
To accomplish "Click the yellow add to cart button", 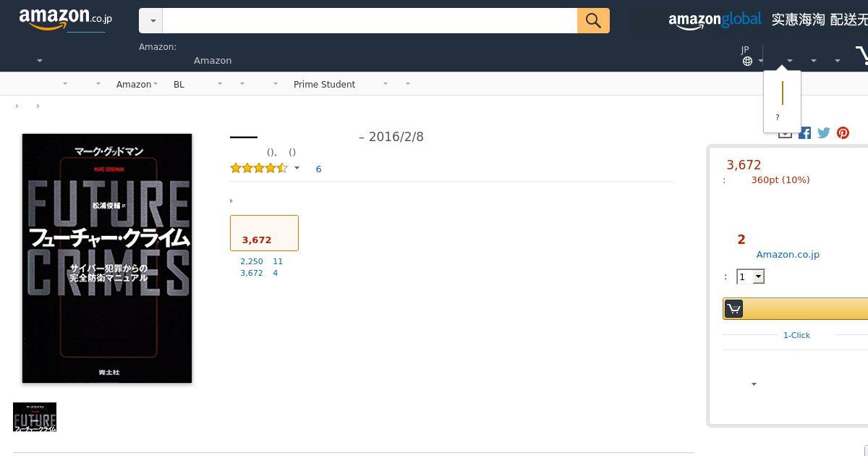I will coord(796,309).
